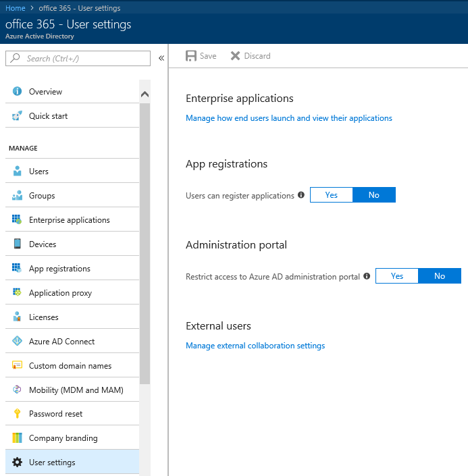Viewport: 468px width, 476px height.
Task: Go to Users in the Manage section
Action: tap(72, 171)
